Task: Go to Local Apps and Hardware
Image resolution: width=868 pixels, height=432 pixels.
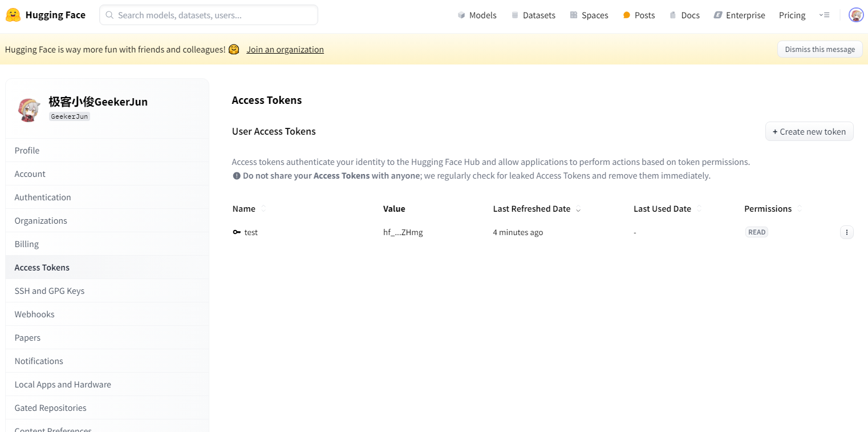Action: click(x=107, y=385)
